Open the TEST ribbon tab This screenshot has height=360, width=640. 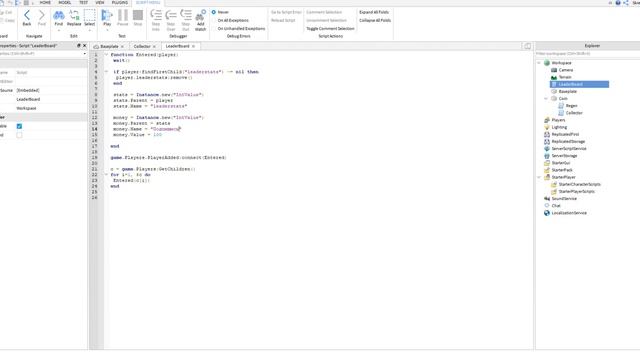(x=83, y=2)
